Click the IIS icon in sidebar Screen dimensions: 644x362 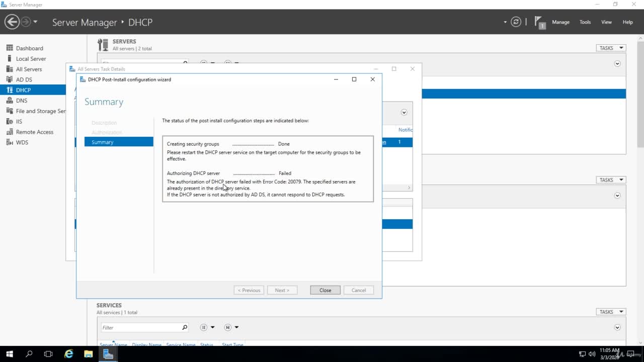9,122
